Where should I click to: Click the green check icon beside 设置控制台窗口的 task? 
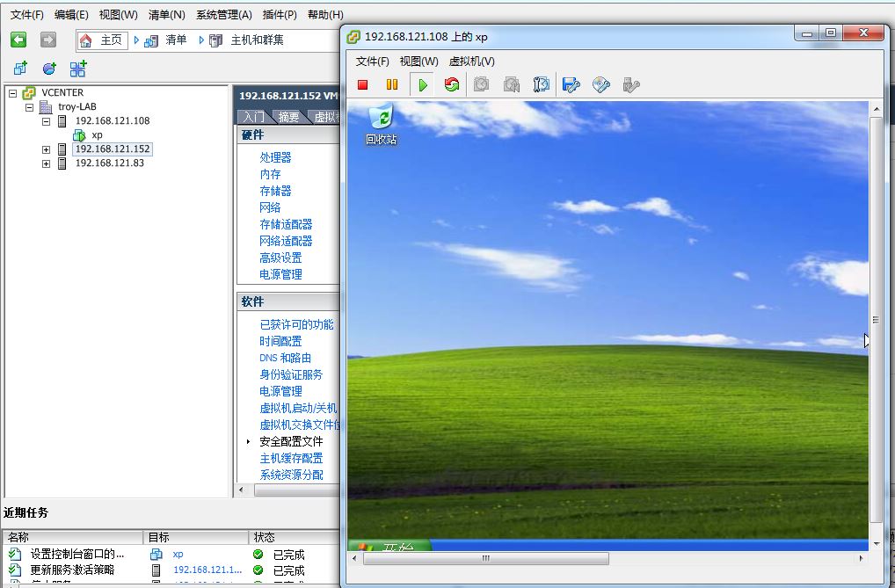pos(258,555)
